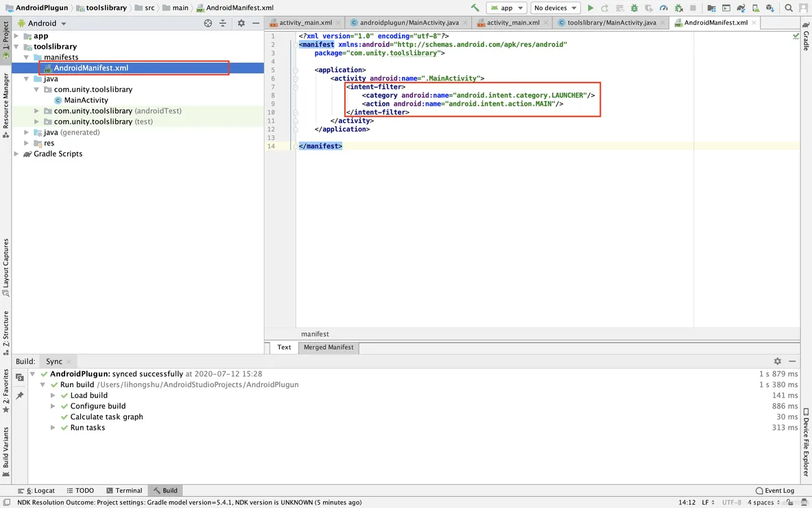The width and height of the screenshot is (812, 508).
Task: Click the Toggle view icon in Build panel
Action: [20, 378]
